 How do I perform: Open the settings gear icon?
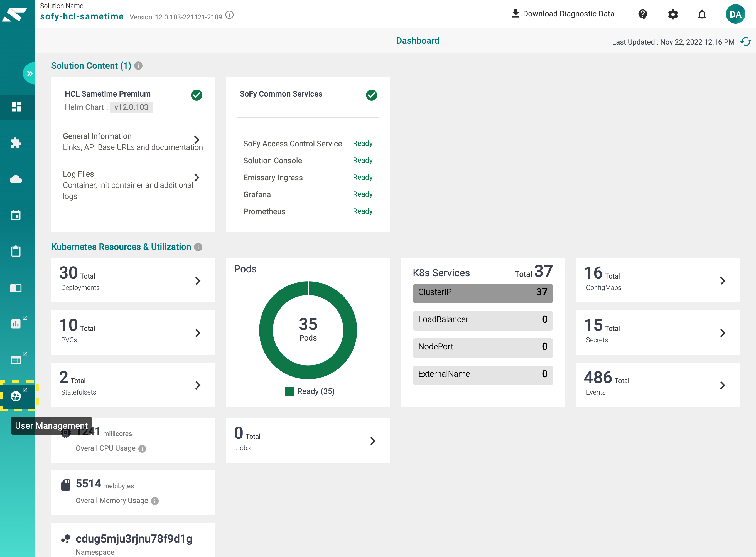(x=673, y=14)
